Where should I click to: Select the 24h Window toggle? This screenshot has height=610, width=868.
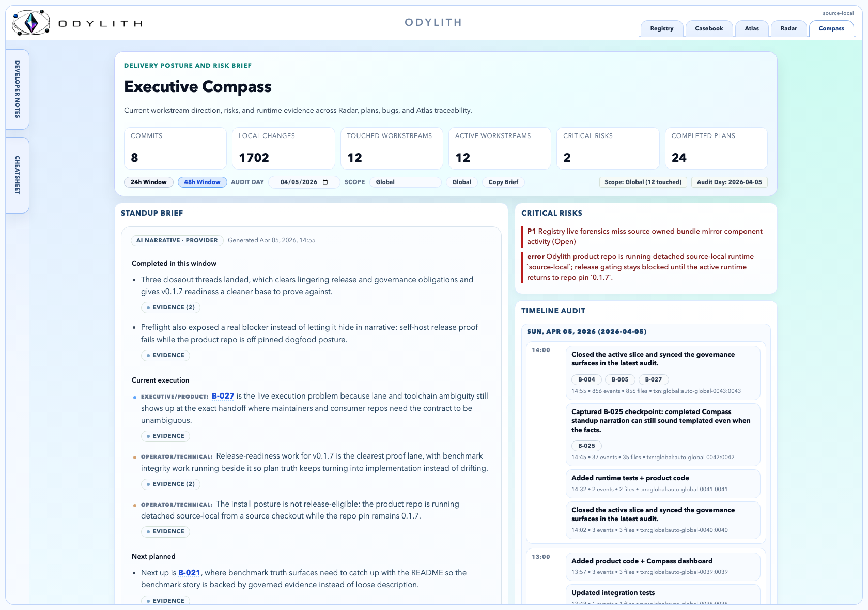click(149, 182)
